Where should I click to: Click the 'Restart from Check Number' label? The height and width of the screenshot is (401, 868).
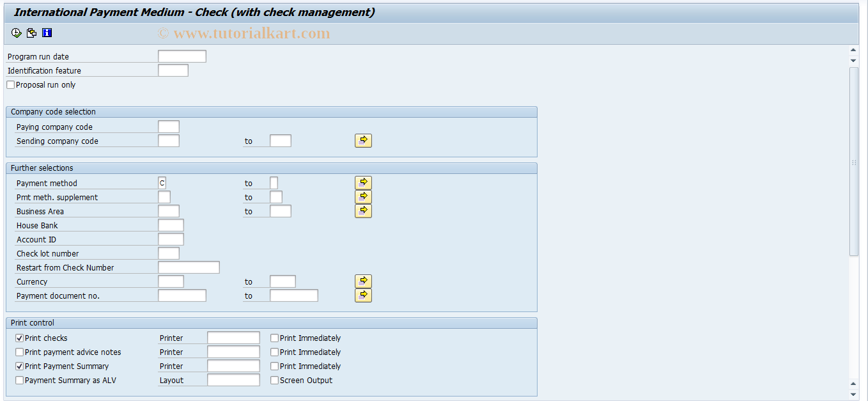point(65,267)
